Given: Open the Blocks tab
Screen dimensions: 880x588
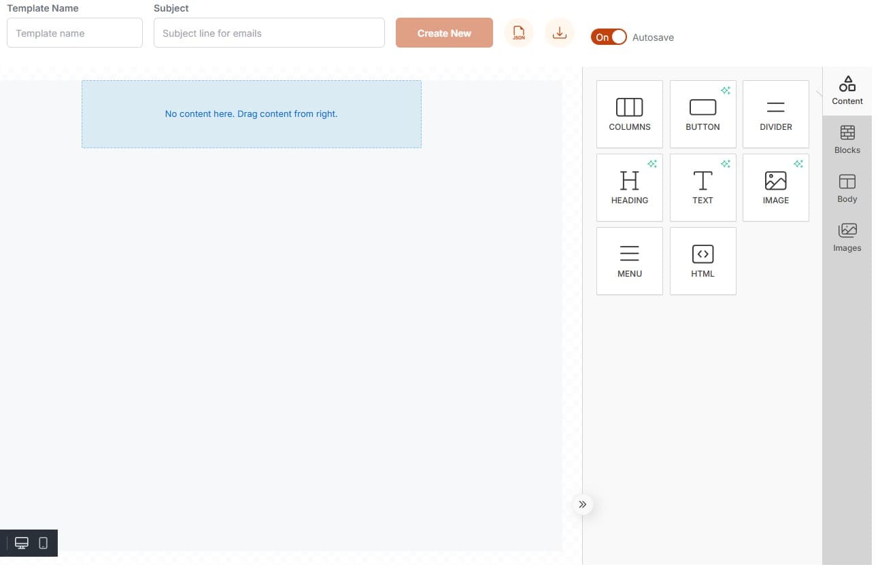Looking at the screenshot, I should [x=847, y=140].
